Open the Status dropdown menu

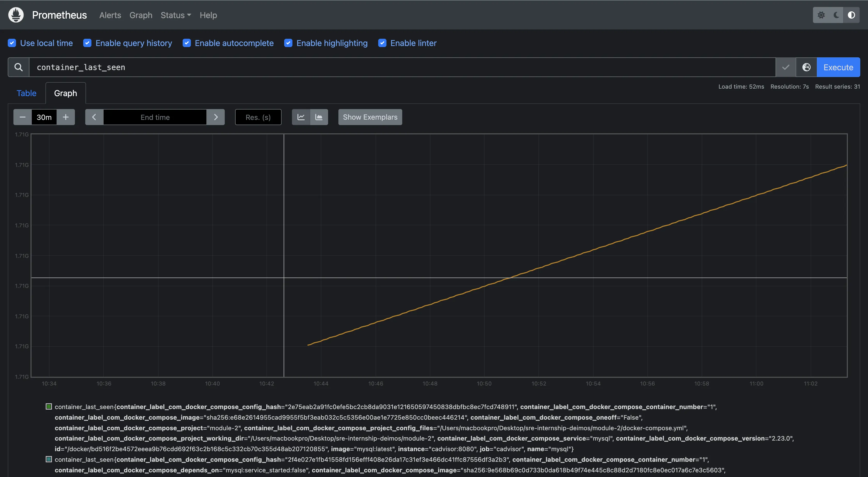point(176,15)
